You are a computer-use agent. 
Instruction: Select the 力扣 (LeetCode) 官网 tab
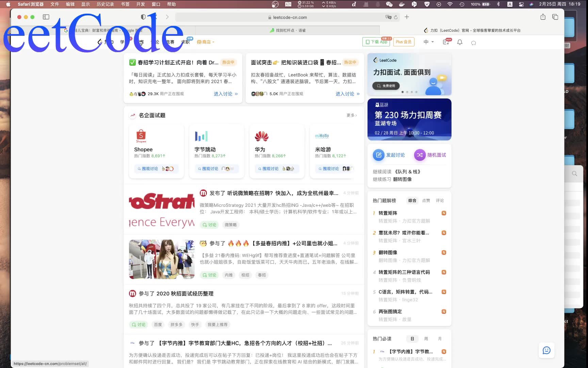click(472, 30)
